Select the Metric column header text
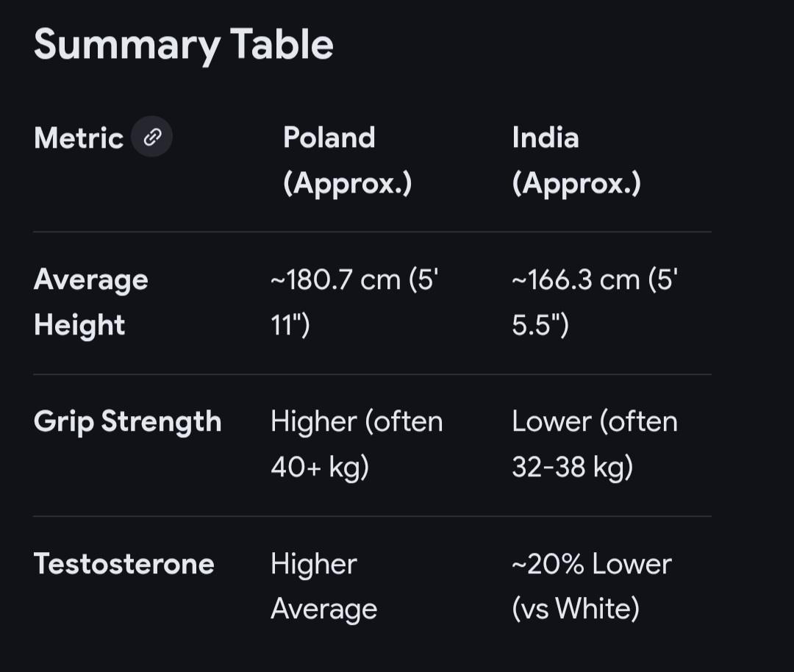Viewport: 794px width, 672px height. (x=79, y=138)
